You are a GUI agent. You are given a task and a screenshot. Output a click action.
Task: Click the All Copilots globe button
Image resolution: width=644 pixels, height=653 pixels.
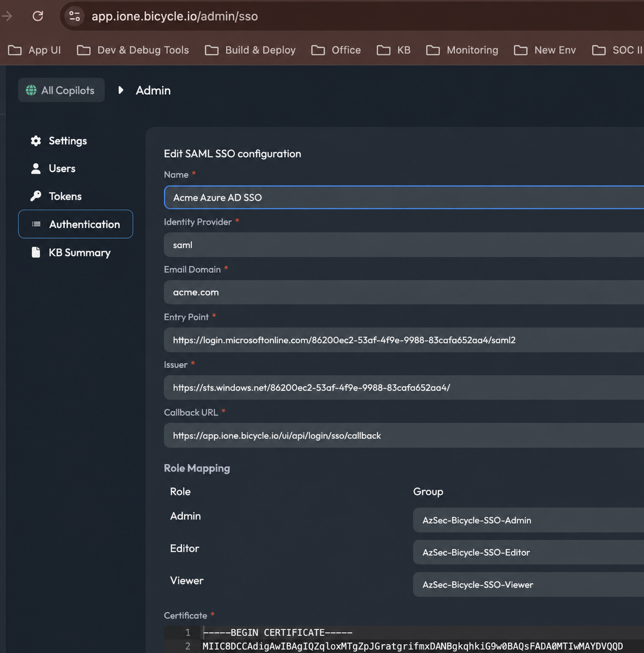[61, 90]
